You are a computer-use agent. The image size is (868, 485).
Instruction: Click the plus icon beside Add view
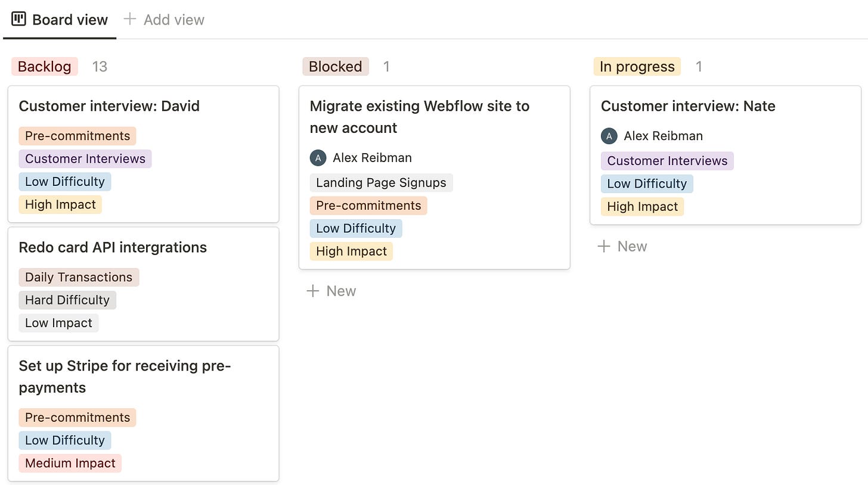point(129,19)
